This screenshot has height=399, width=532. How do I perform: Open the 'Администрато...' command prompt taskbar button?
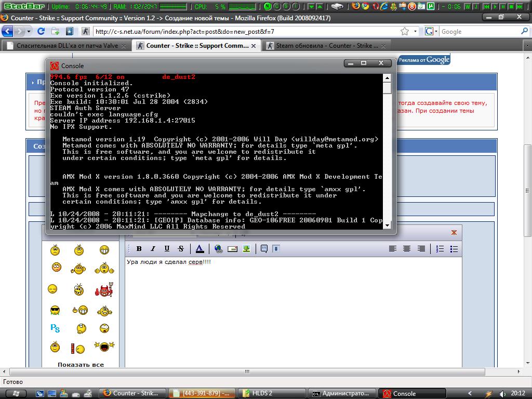[342, 393]
